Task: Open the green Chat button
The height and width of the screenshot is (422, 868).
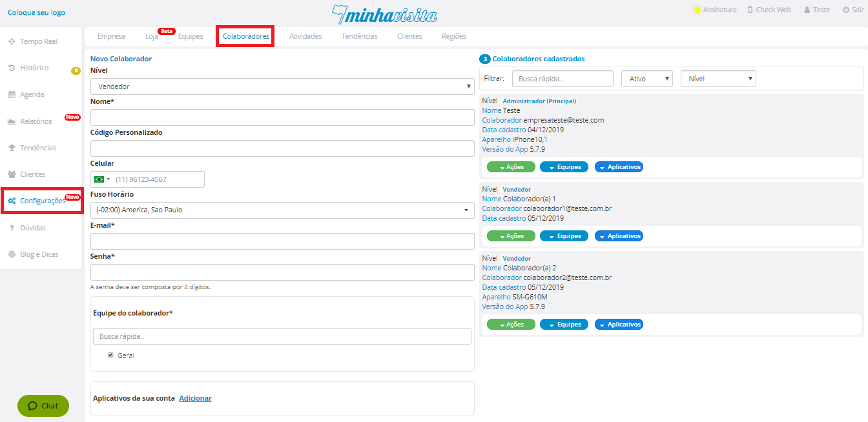Action: pyautogui.click(x=43, y=406)
